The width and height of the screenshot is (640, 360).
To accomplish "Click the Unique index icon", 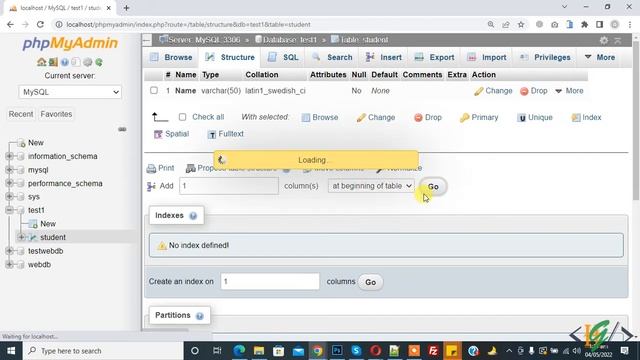I will (521, 118).
